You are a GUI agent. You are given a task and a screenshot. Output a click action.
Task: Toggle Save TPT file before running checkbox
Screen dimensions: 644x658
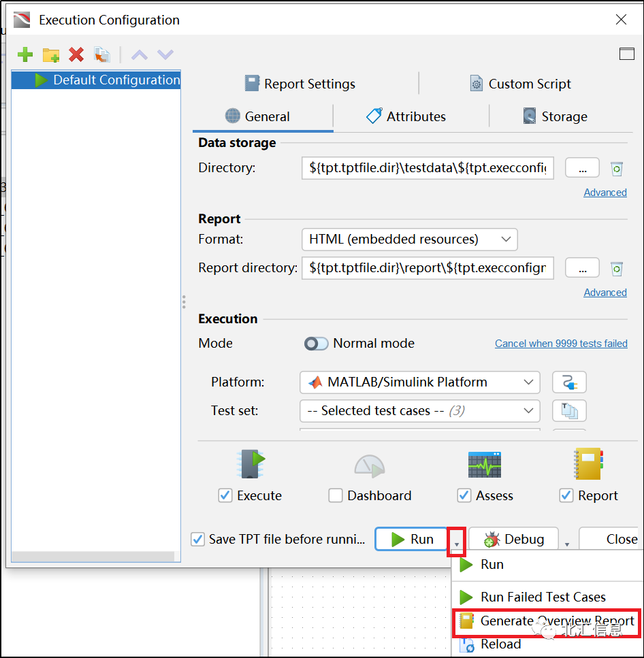197,539
